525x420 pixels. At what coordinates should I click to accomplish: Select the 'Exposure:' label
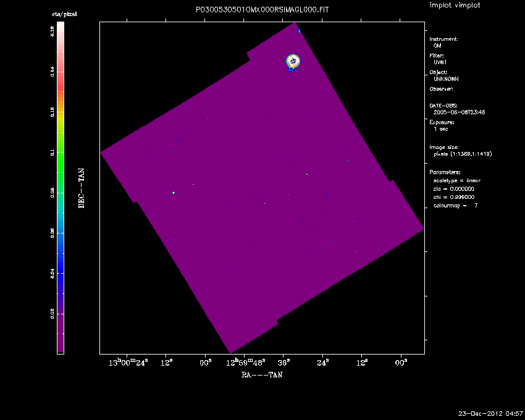point(442,122)
